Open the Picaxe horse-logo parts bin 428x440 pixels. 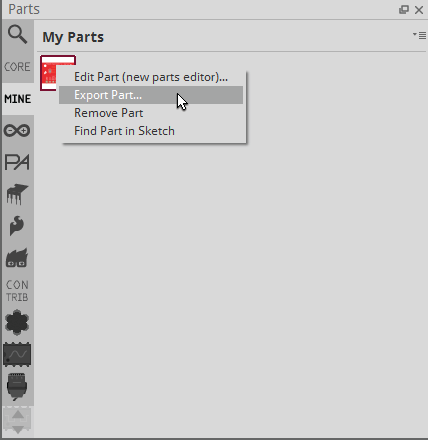pos(17,194)
